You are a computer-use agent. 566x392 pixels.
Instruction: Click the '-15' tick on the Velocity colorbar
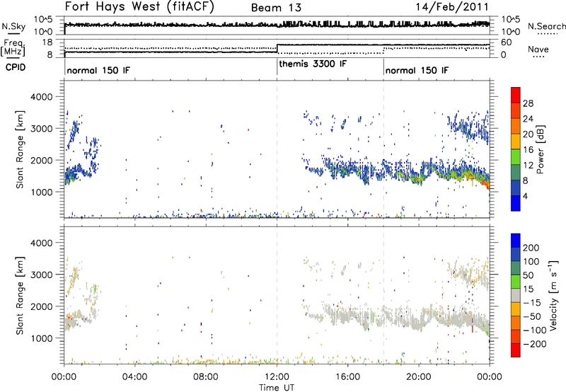(531, 303)
